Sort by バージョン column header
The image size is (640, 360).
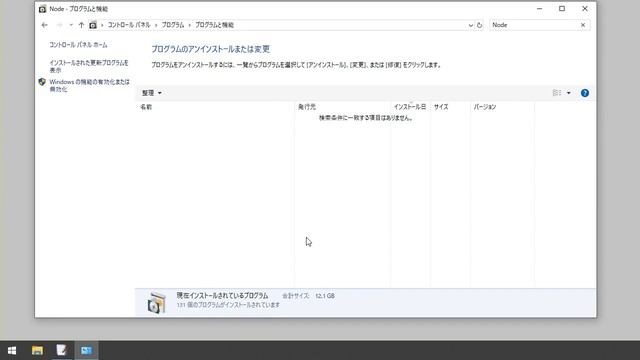coord(502,107)
